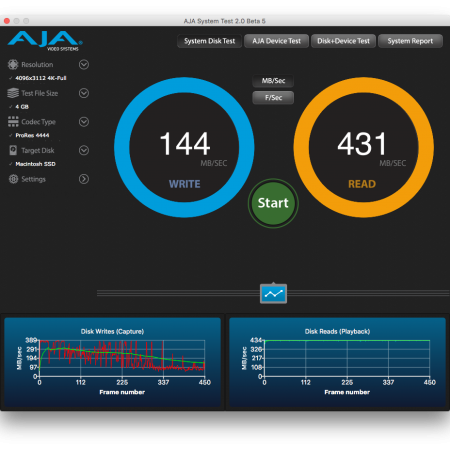
Task: Select F/Sec units toggle
Action: click(x=273, y=98)
